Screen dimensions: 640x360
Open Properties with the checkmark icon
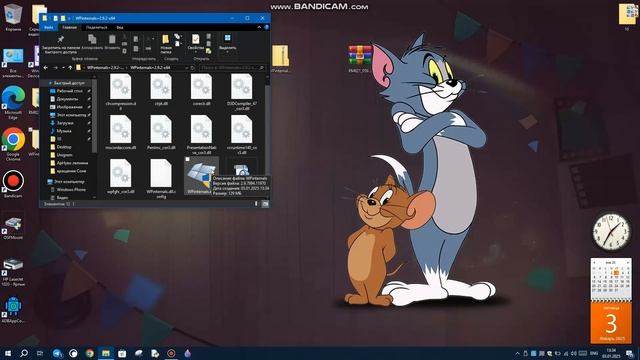[x=196, y=39]
